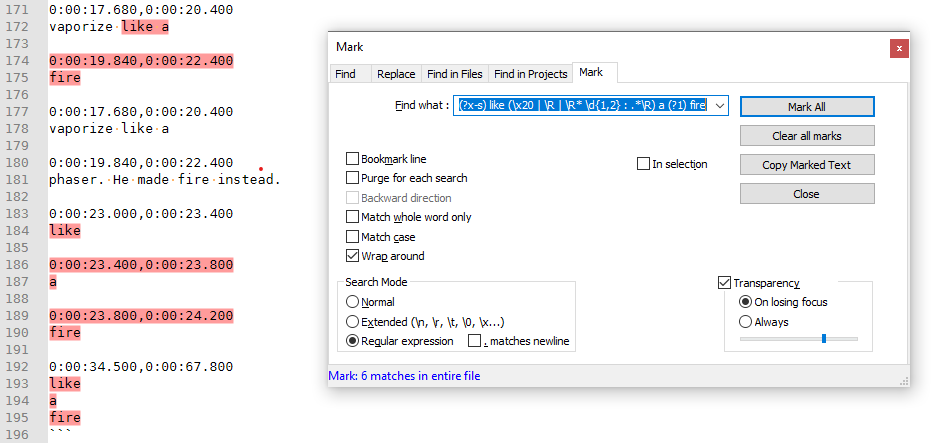Image resolution: width=940 pixels, height=443 pixels.
Task: Uncheck the Wrap around checkbox
Action: (x=352, y=256)
